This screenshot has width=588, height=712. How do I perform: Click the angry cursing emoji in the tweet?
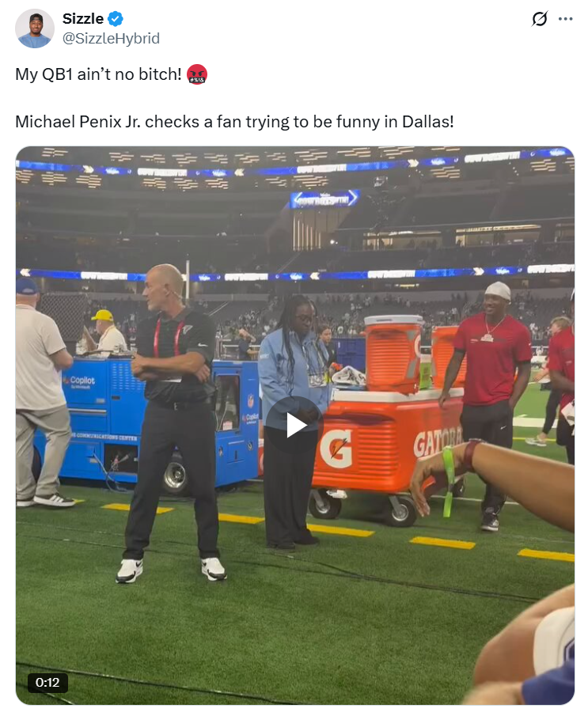pos(197,74)
